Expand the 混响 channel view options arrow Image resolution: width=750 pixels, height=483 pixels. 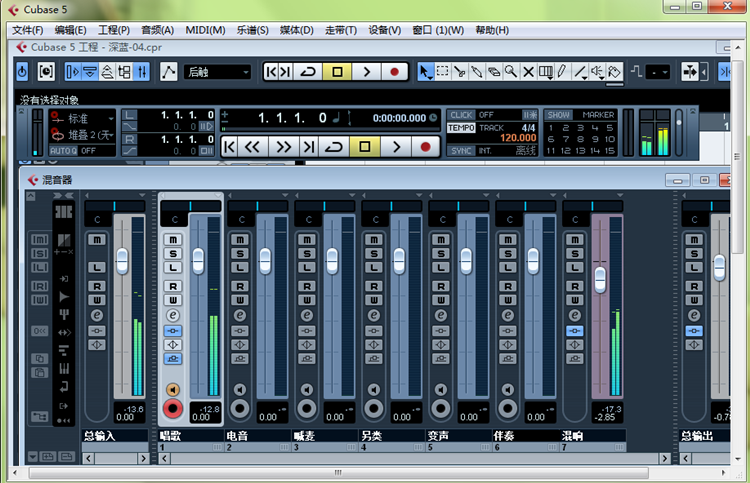620,196
